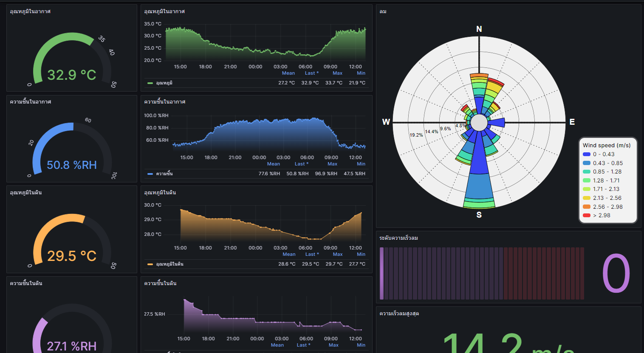Click the 29.5 °C soil temperature gauge value

72,256
